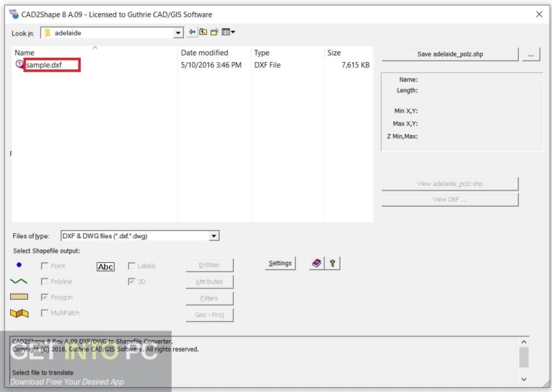552x392 pixels.
Task: Click the 7,615 KB size cell
Action: pos(356,65)
